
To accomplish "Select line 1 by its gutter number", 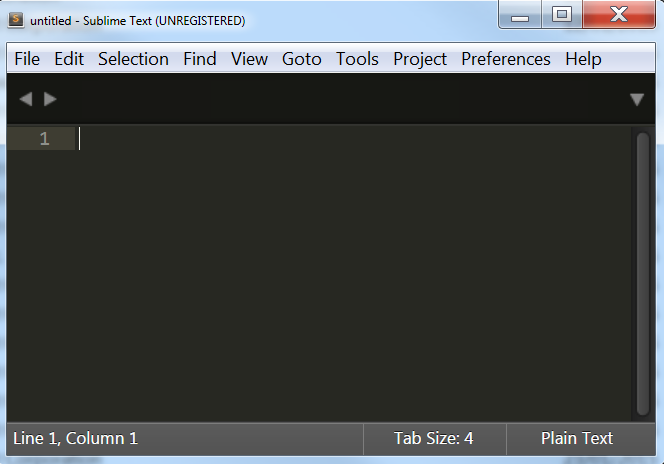I will 44,139.
